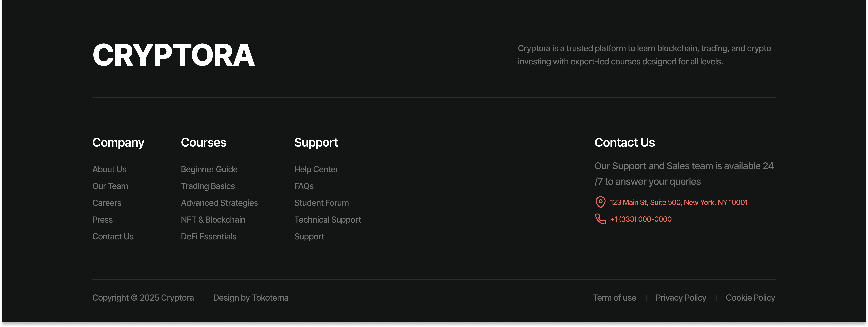Click the location pin icon
Image resolution: width=868 pixels, height=327 pixels.
[600, 202]
